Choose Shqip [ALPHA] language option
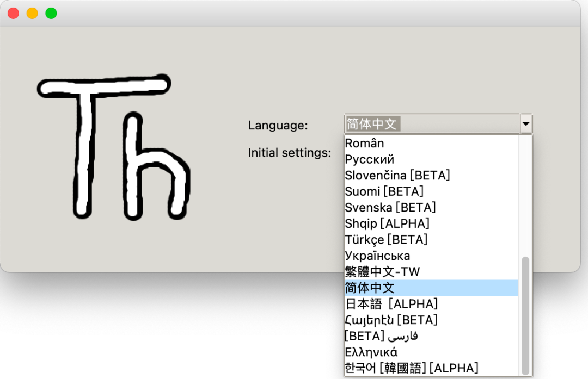 point(387,223)
